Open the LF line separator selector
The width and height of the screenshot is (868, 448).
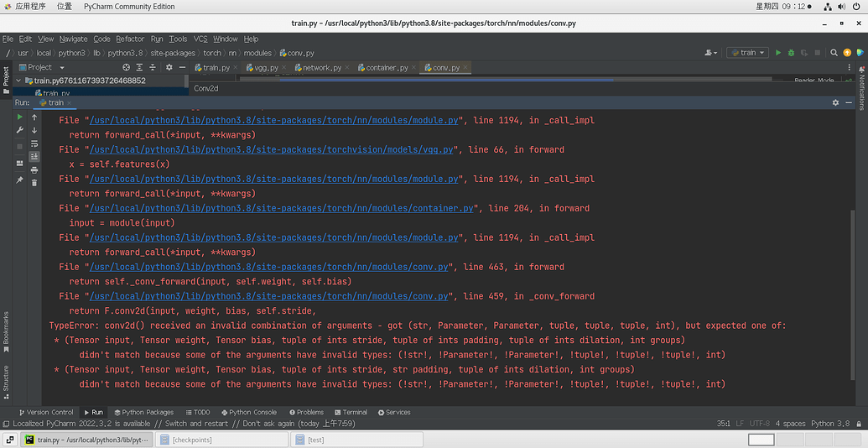(740, 424)
